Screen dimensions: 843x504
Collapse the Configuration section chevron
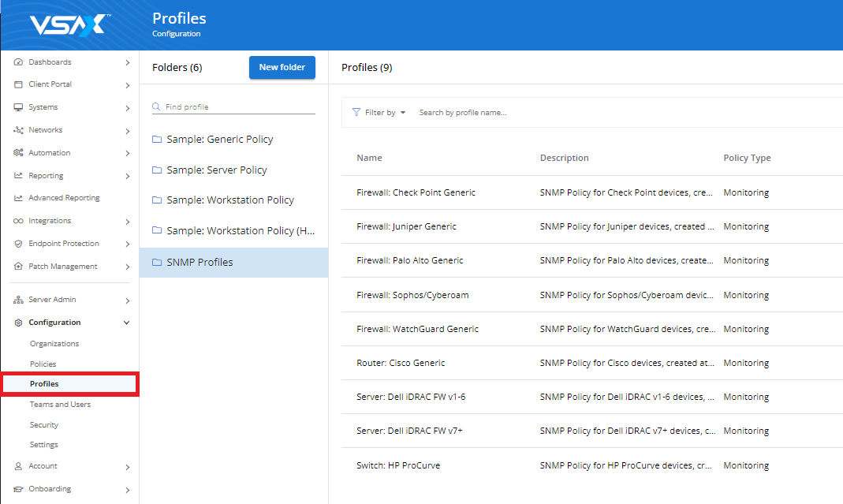[x=127, y=323]
